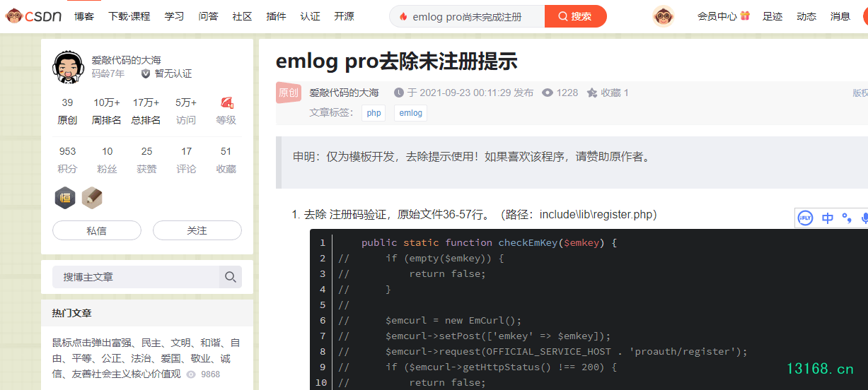The image size is (868, 390).
Task: Open the 学习 menu item
Action: [x=175, y=16]
